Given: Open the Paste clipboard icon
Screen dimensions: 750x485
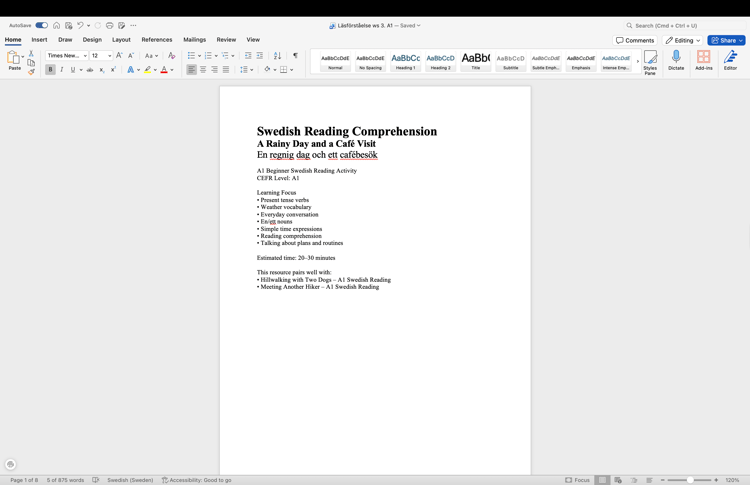Looking at the screenshot, I should [13, 57].
